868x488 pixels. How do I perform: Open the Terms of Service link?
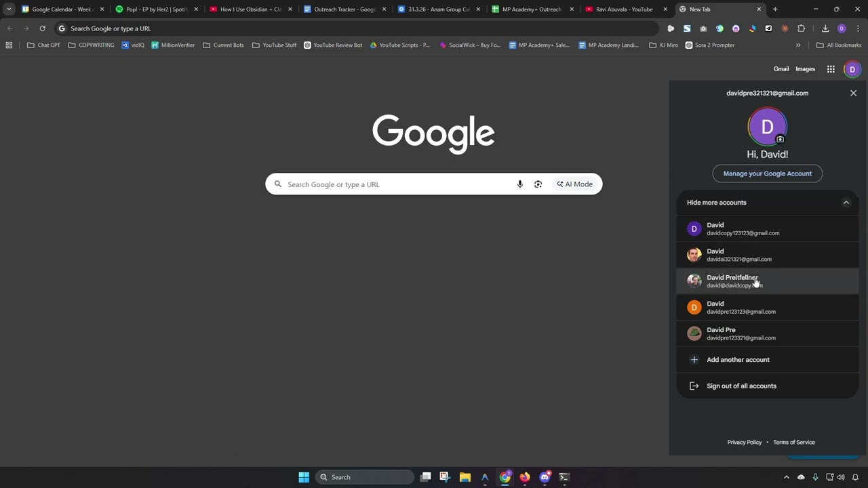click(x=794, y=443)
